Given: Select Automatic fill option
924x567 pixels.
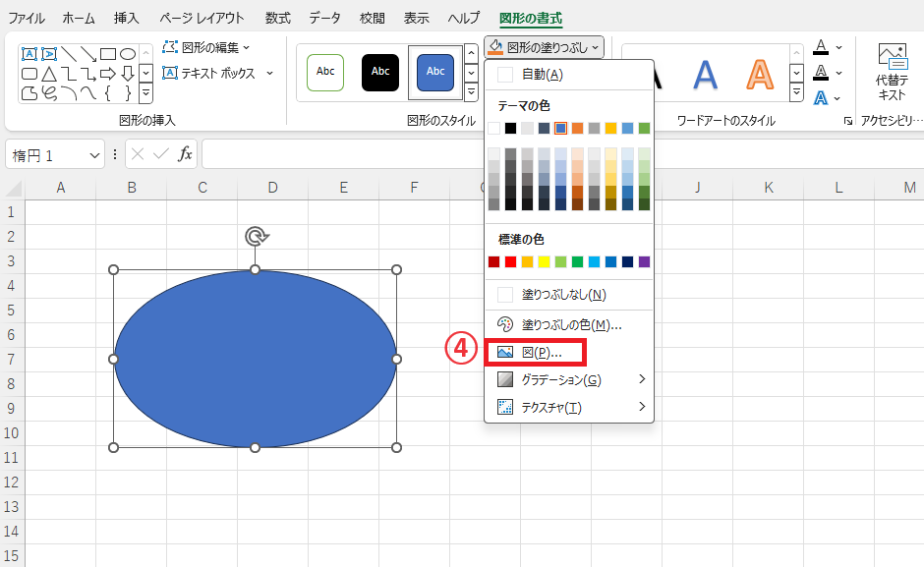Looking at the screenshot, I should 569,75.
